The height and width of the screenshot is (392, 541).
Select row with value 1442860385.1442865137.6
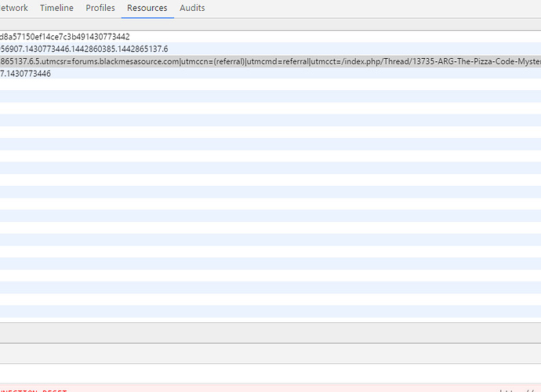tap(84, 49)
